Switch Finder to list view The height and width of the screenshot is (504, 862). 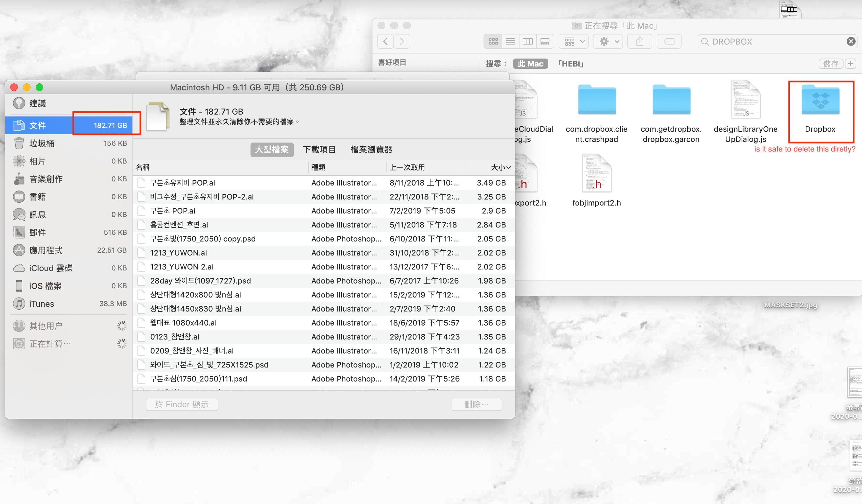pyautogui.click(x=510, y=42)
